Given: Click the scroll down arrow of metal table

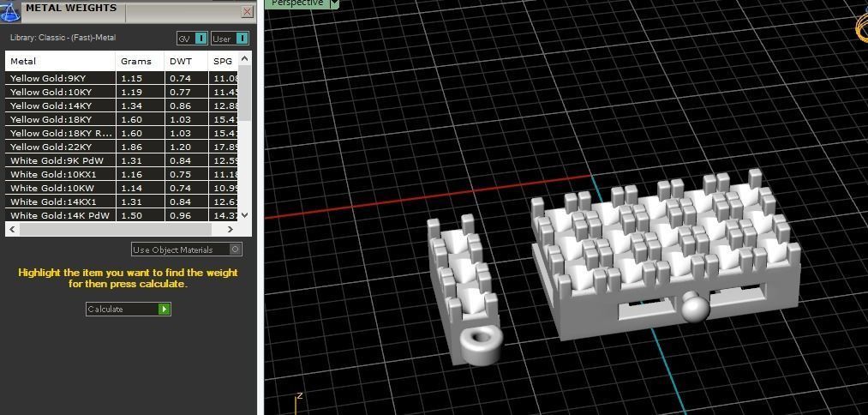Looking at the screenshot, I should tap(245, 215).
